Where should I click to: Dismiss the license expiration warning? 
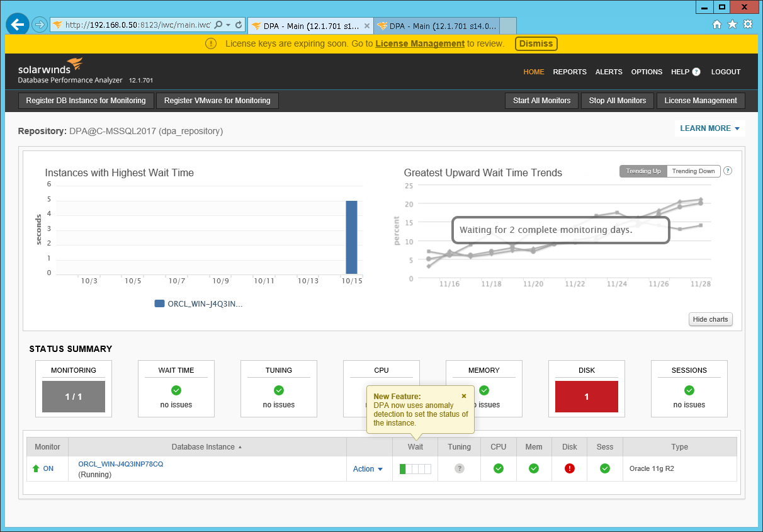(x=536, y=43)
